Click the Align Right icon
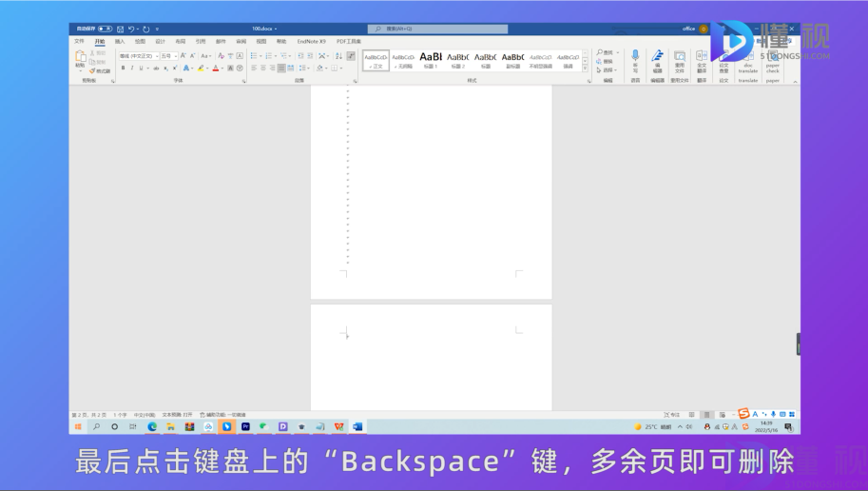This screenshot has height=491, width=868. coord(272,69)
